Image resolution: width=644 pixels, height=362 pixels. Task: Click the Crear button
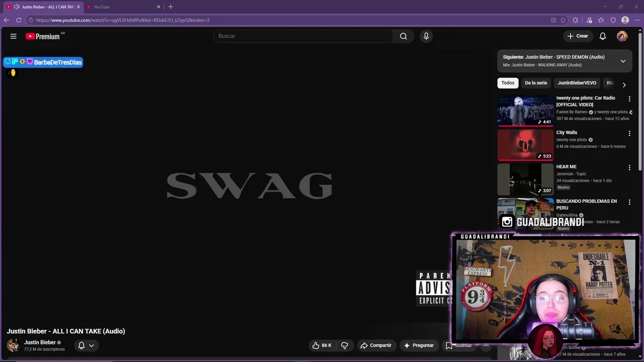click(578, 36)
